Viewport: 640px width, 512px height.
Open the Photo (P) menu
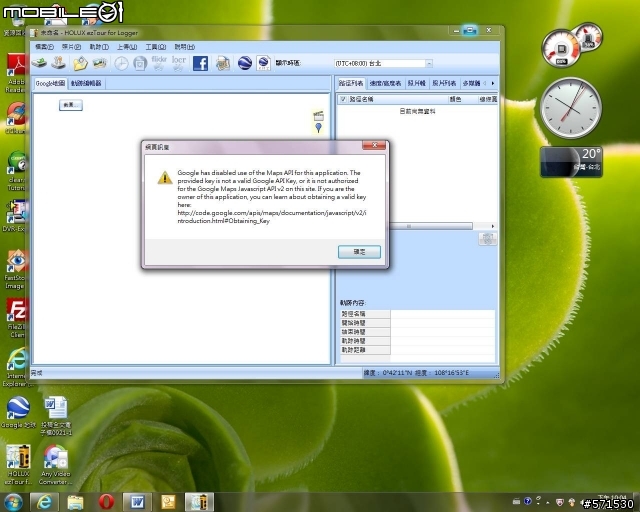pyautogui.click(x=71, y=47)
